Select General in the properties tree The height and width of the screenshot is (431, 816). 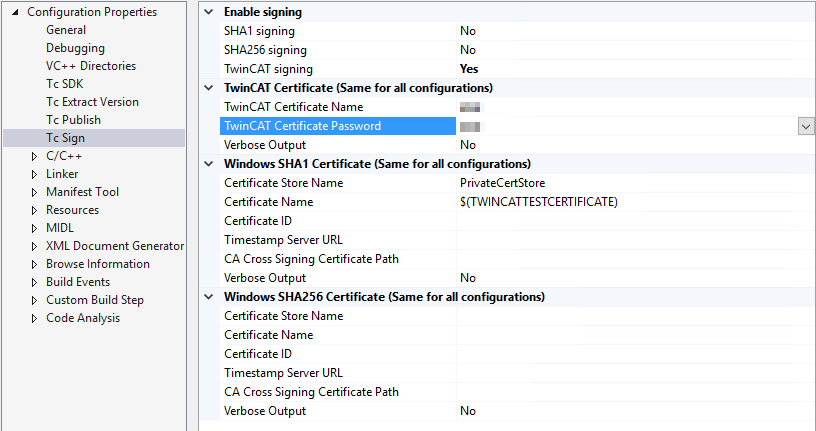pos(66,30)
